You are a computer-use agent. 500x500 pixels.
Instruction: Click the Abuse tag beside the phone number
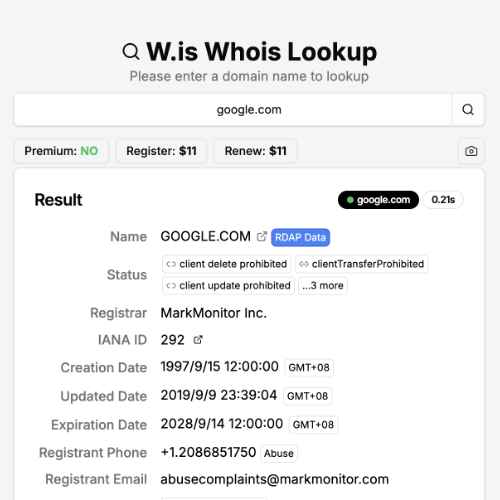tap(279, 453)
